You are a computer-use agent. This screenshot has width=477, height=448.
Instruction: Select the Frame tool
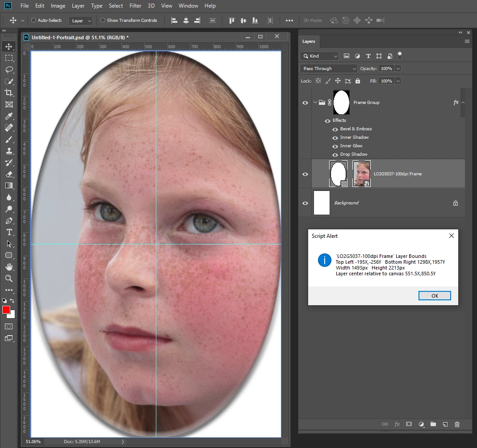tap(9, 104)
